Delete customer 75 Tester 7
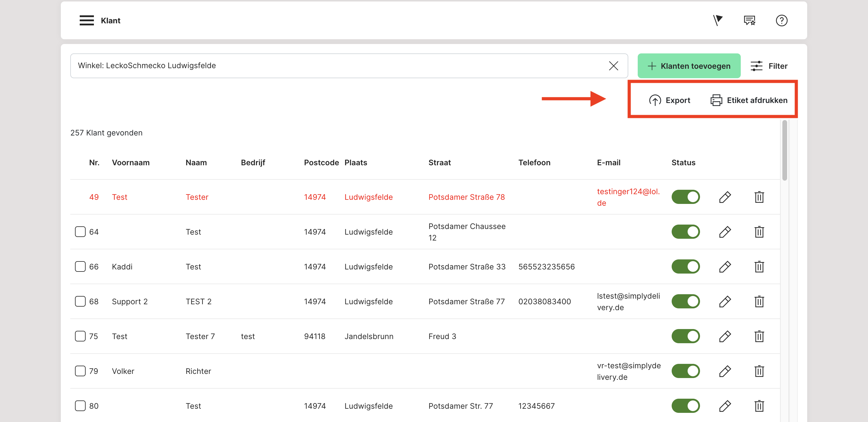Screen dimensions: 868x422 (x=759, y=336)
